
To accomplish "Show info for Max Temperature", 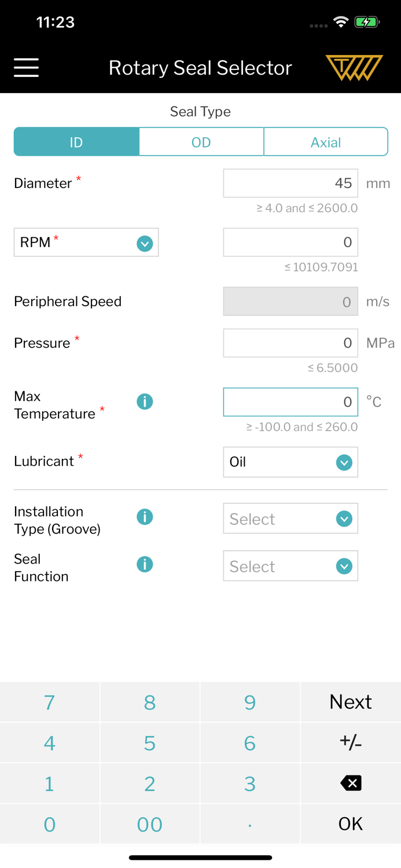I will (x=145, y=402).
